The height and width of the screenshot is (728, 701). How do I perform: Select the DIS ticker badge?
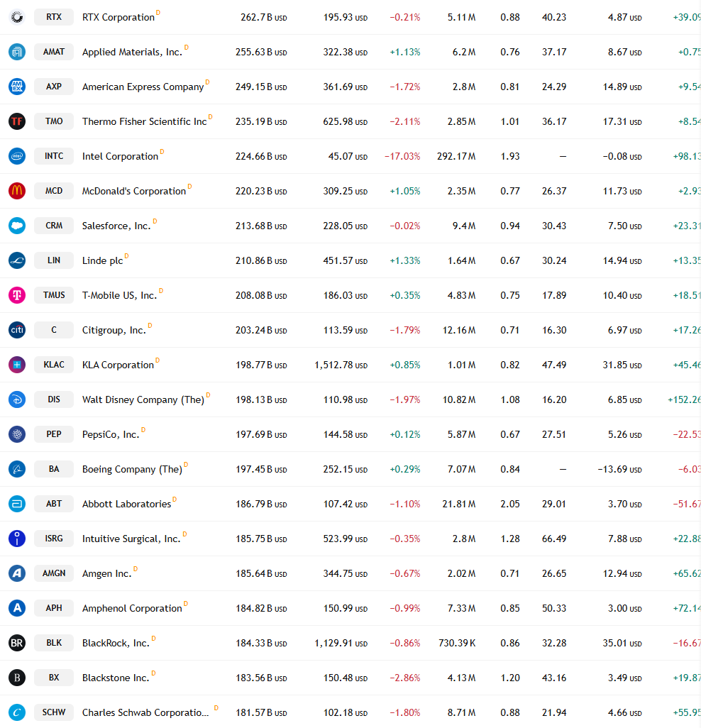(x=54, y=399)
